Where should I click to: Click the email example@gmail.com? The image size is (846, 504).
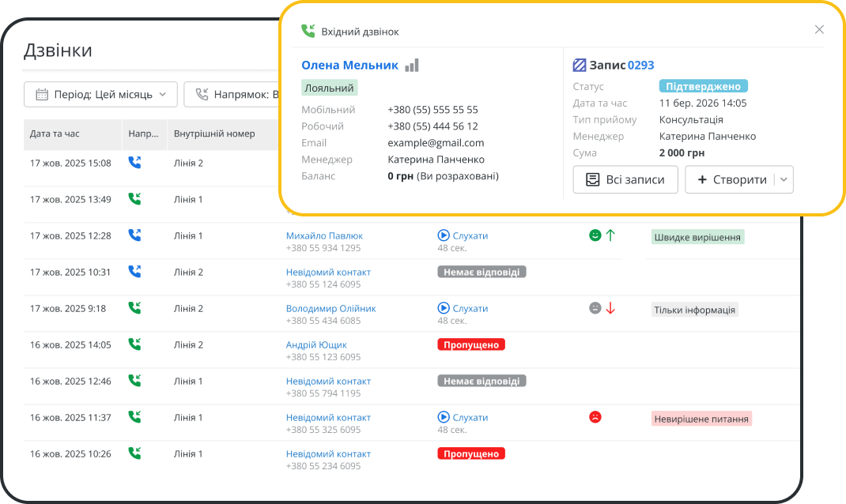[x=436, y=144]
